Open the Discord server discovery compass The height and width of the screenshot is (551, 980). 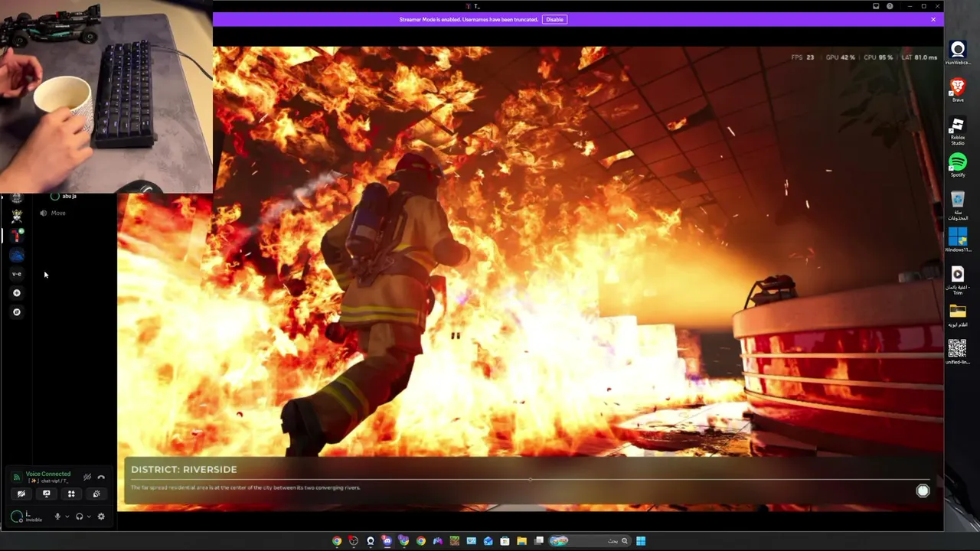click(x=17, y=312)
